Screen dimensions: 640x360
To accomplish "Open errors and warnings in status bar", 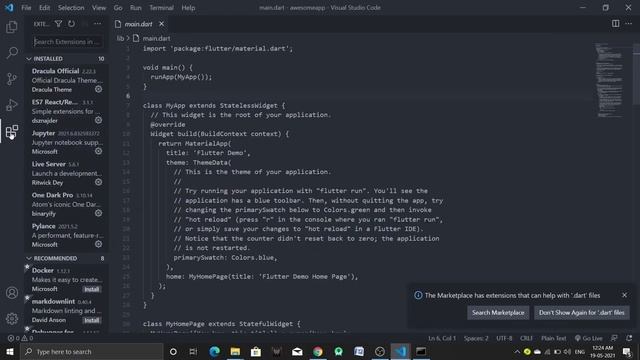I will [x=20, y=338].
